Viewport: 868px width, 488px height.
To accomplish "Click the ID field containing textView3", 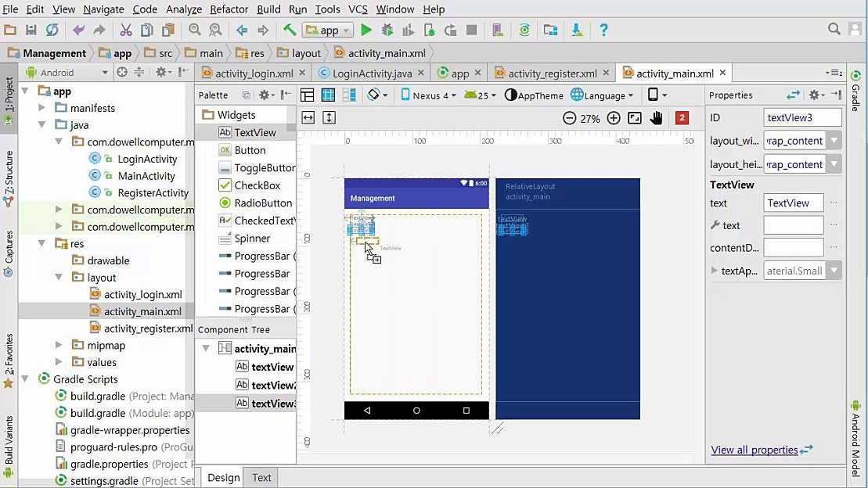I will [801, 118].
